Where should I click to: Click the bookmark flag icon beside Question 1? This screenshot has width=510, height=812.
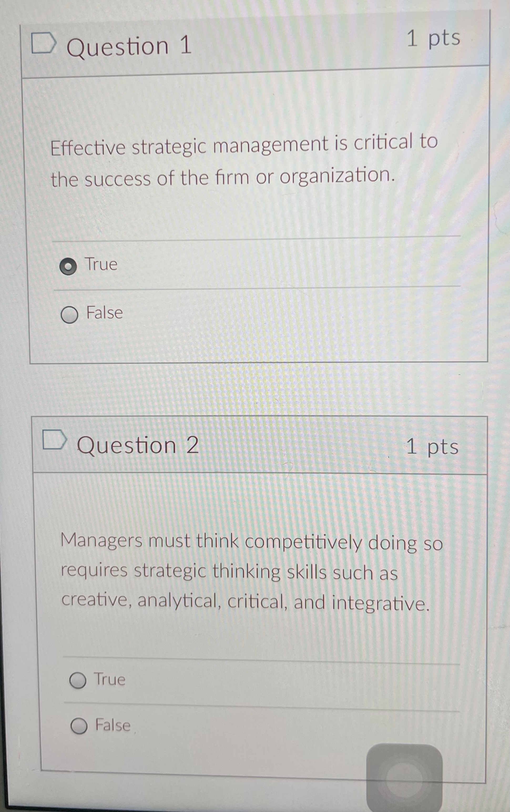point(44,43)
